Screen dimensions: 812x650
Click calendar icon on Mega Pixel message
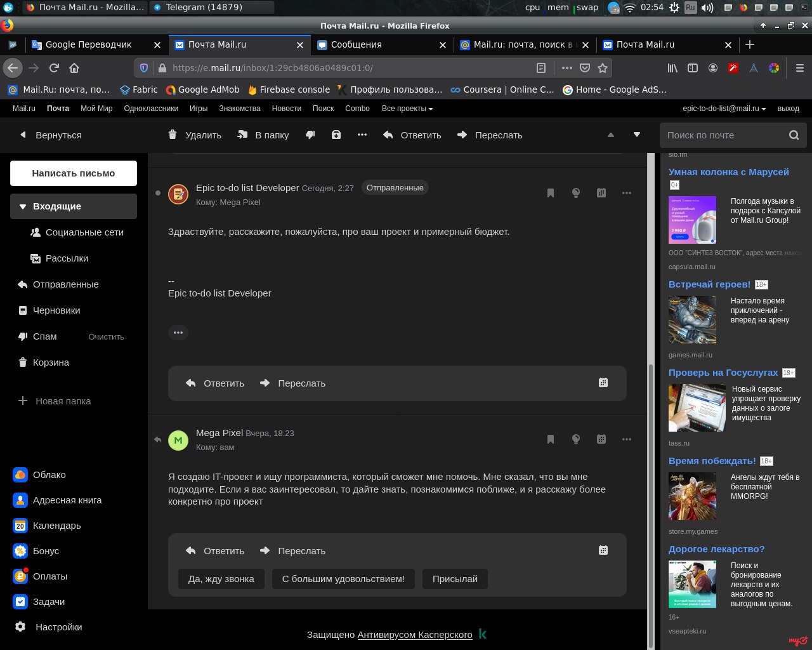point(601,439)
